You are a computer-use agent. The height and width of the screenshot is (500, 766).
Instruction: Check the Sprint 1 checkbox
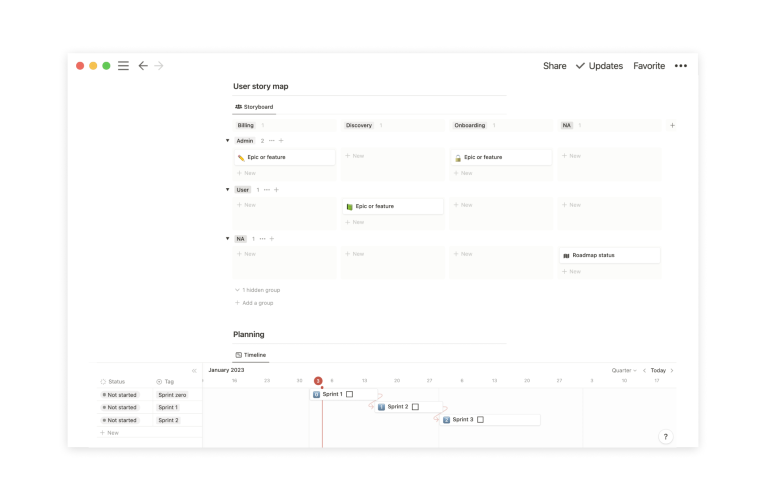pos(349,394)
